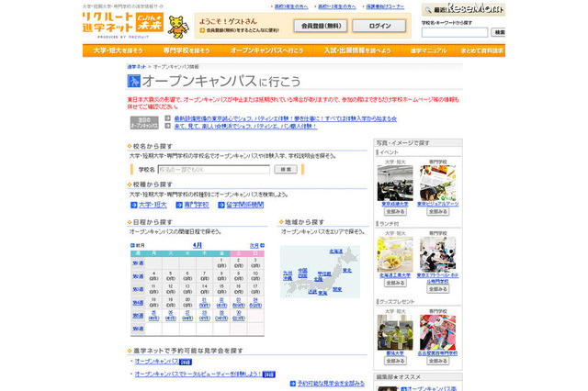Viewport: 588px width, 391px height.
Task: Select April 24 in the calendar
Action: click(255, 303)
